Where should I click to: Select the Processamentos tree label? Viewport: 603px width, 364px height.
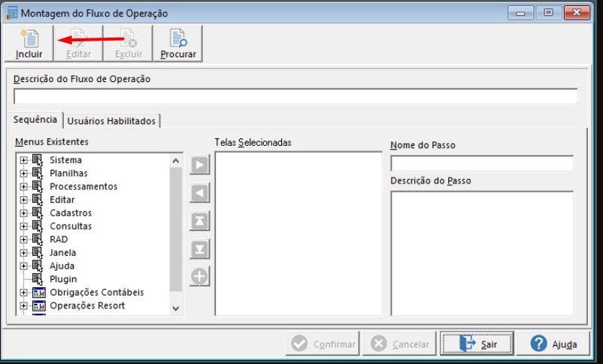pyautogui.click(x=83, y=187)
